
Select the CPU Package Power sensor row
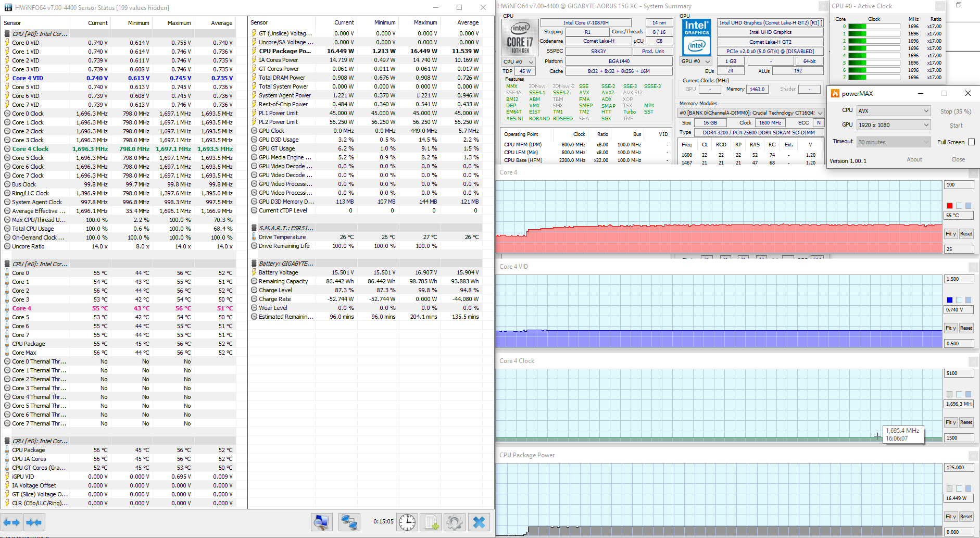pos(285,51)
